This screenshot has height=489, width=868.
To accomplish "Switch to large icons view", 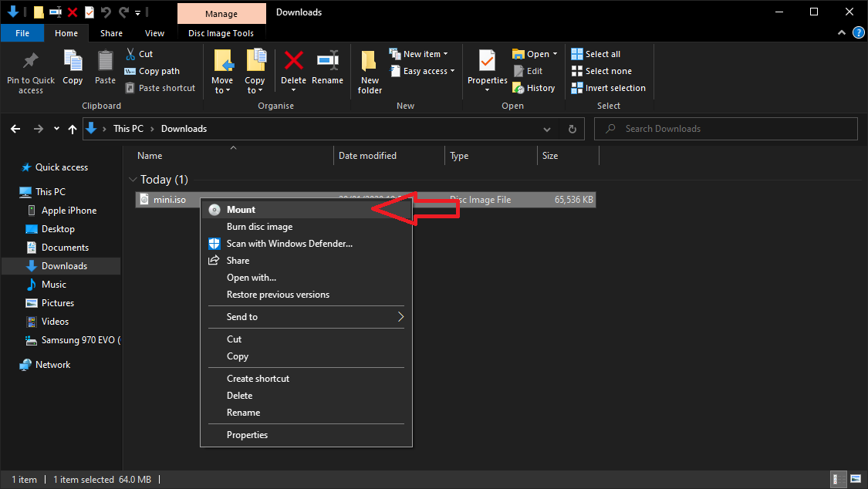I will [x=856, y=479].
